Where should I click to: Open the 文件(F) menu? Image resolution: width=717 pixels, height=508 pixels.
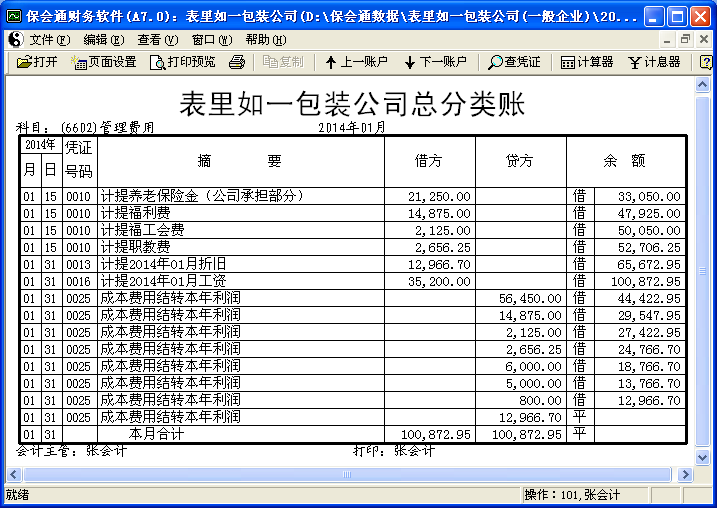(50, 40)
